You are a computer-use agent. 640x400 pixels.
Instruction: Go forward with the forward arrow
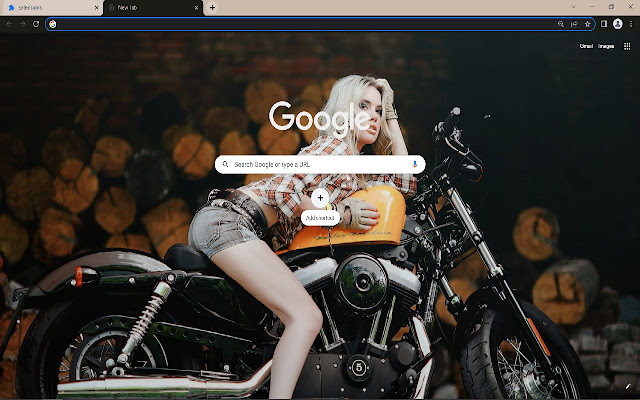tap(22, 24)
